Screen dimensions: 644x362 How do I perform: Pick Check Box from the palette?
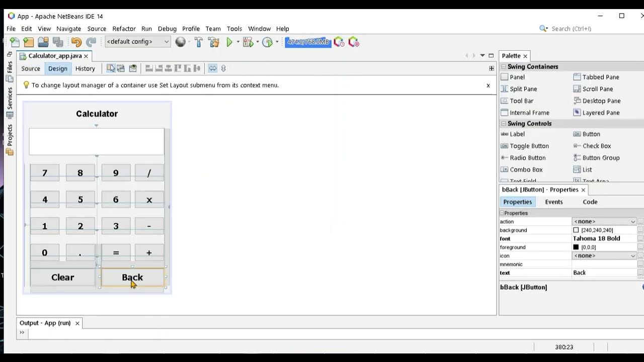point(592,146)
